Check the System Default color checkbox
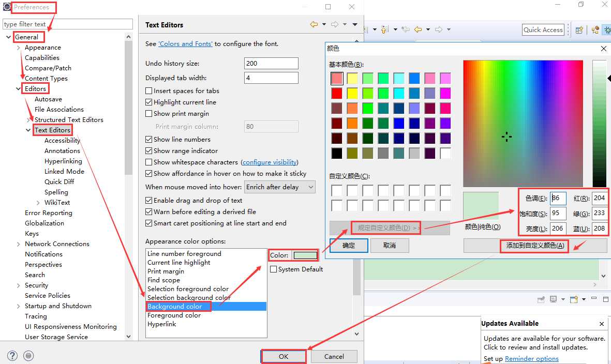The width and height of the screenshot is (611, 364). 274,269
